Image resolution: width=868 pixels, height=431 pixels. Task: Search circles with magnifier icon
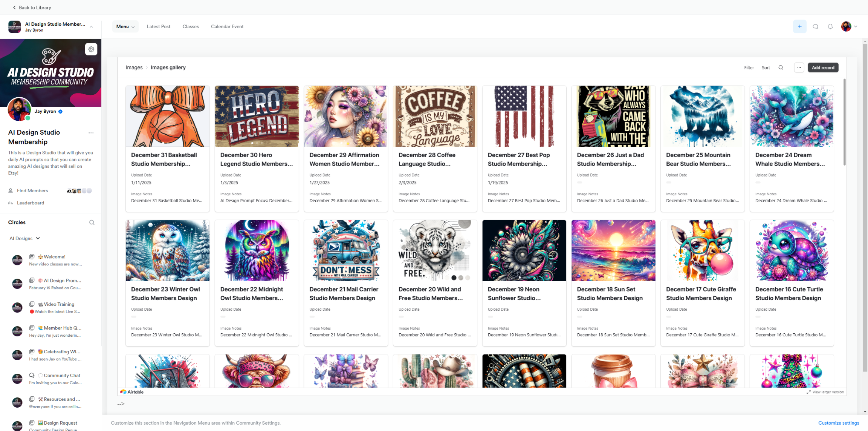click(92, 222)
